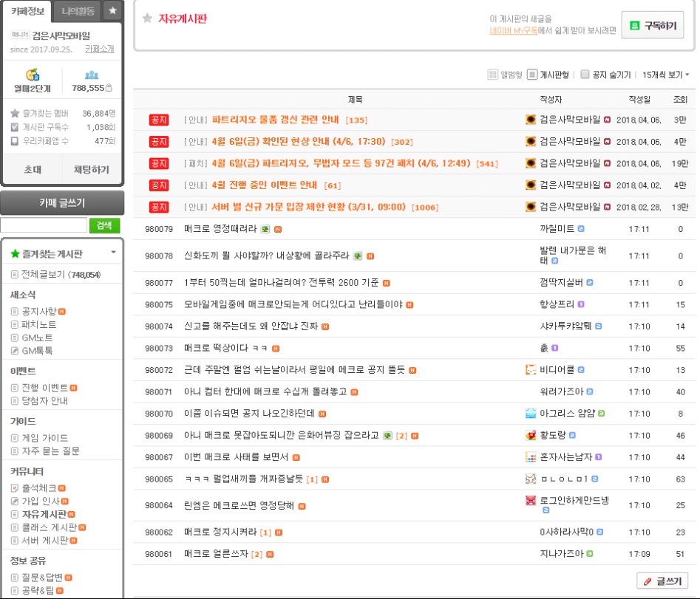Image resolution: width=700 pixels, height=599 pixels.
Task: Click the green 검색 button
Action: [104, 225]
